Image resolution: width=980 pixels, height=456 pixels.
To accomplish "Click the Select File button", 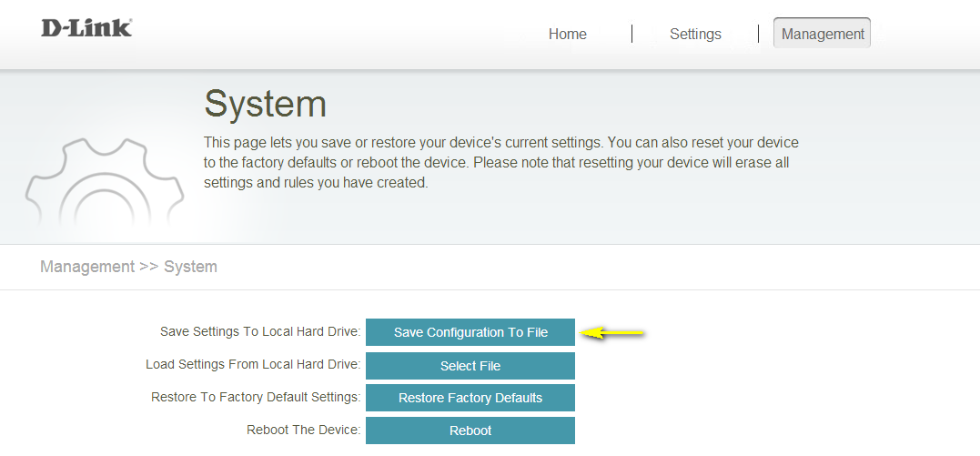I will click(470, 366).
